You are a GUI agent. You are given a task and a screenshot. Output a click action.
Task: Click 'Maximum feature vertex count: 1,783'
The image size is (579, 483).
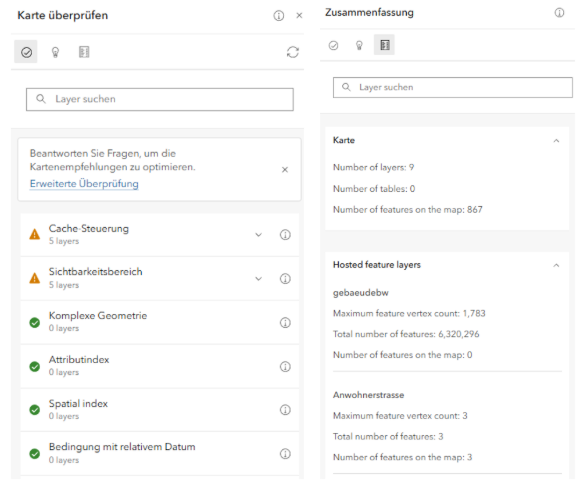[x=409, y=314]
